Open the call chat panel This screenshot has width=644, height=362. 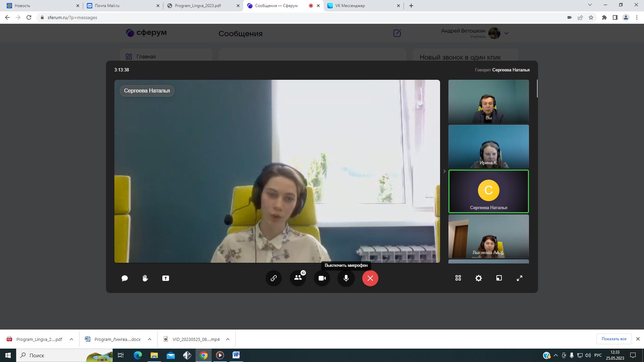click(124, 278)
